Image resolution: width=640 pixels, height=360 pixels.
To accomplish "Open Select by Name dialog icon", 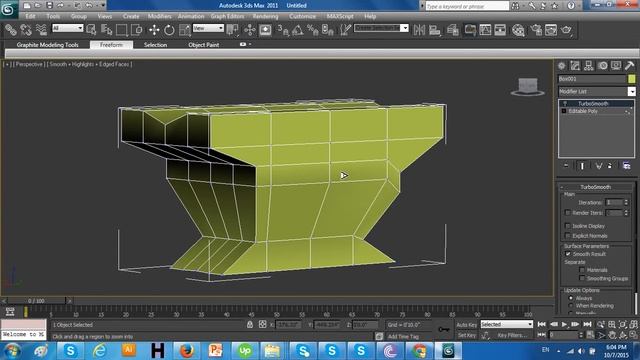I will pyautogui.click(x=106, y=30).
